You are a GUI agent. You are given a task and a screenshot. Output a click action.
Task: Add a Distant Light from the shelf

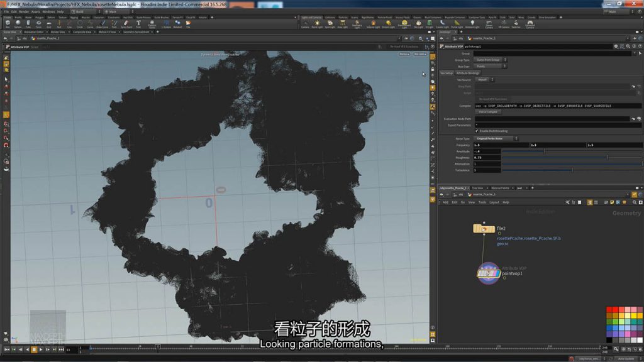point(388,25)
